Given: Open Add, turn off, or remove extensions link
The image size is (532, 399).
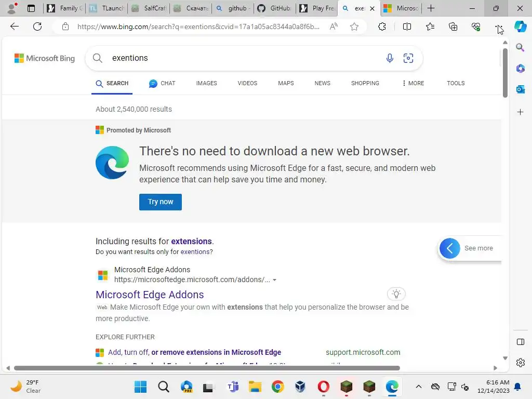Looking at the screenshot, I should point(194,352).
